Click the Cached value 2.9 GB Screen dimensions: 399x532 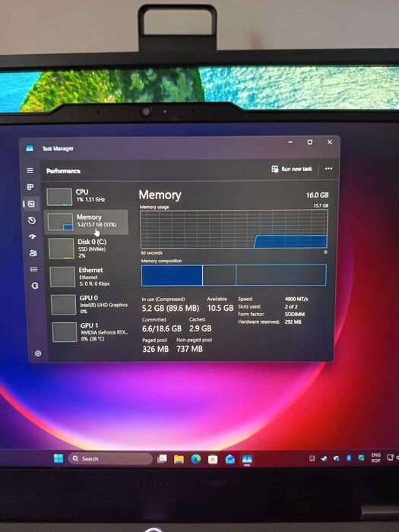click(x=200, y=328)
